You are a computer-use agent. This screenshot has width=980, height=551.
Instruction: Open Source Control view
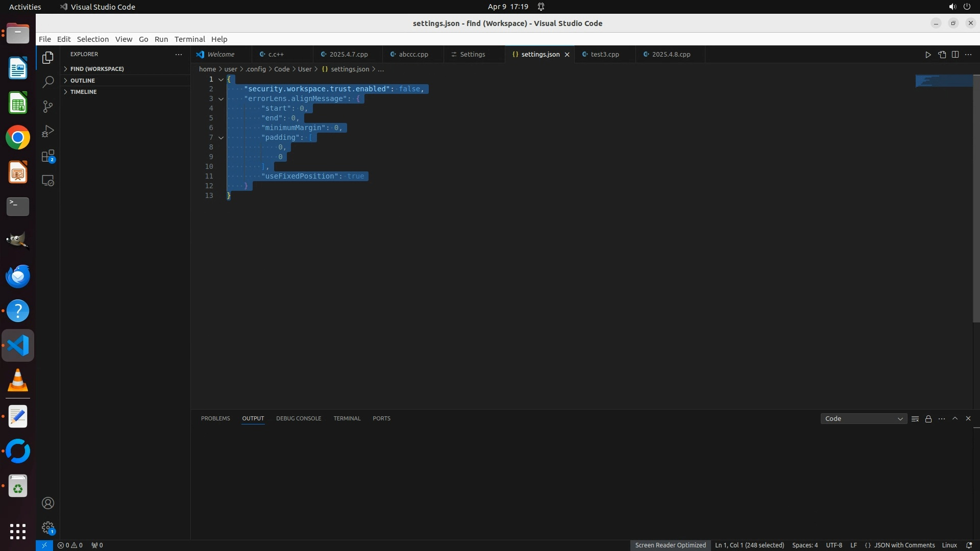click(48, 107)
